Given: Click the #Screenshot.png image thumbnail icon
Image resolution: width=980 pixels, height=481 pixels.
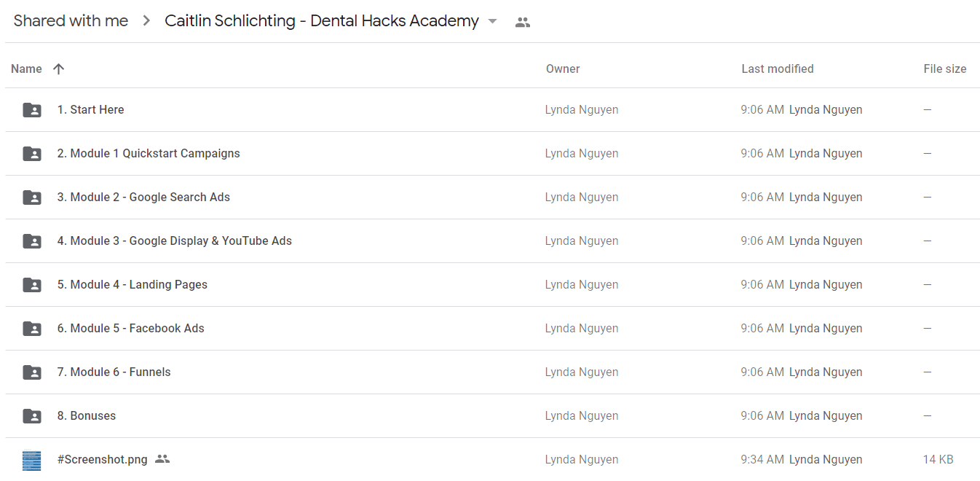Looking at the screenshot, I should [32, 460].
